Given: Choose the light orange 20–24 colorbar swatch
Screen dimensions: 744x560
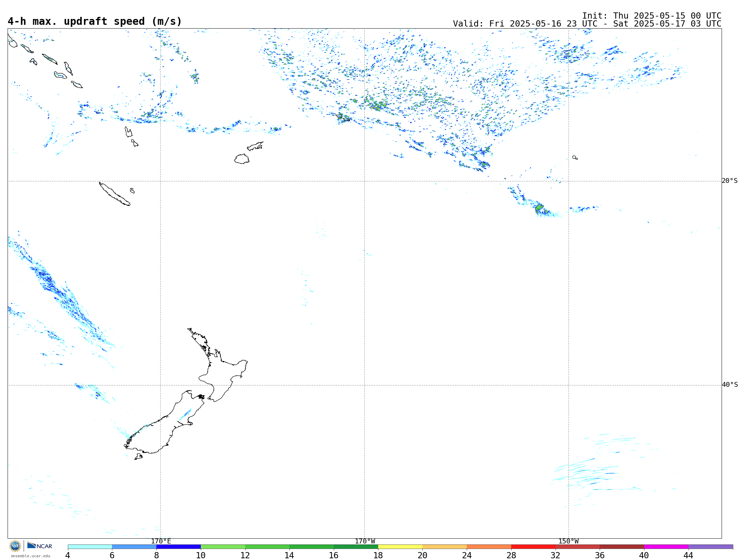Looking at the screenshot, I should (x=445, y=547).
